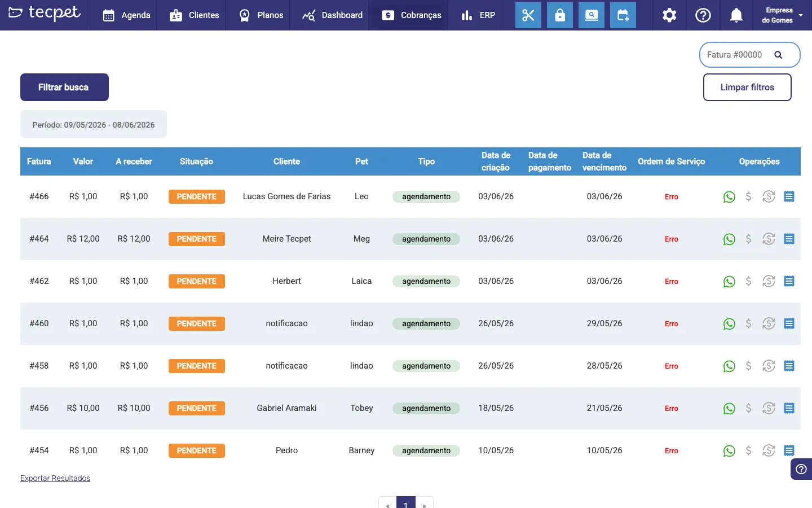Open WhatsApp for invoice #466

point(729,197)
